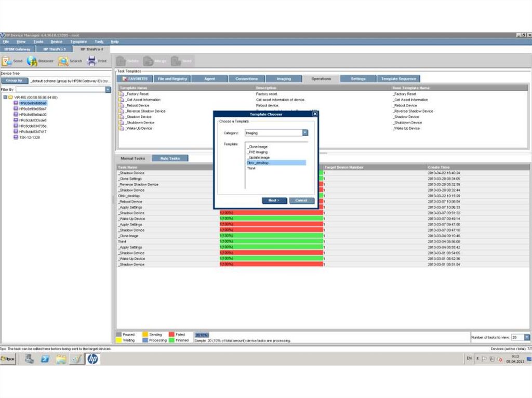
Task: Switch to File and Registry tab
Action: (x=172, y=79)
